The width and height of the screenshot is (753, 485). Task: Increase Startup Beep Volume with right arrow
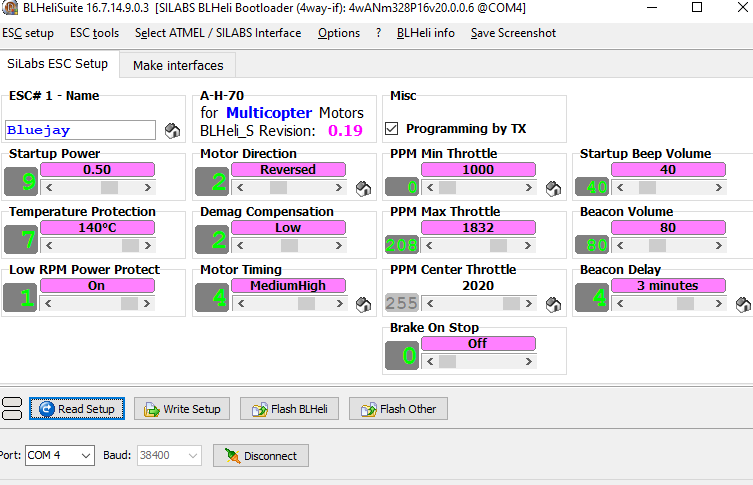(x=719, y=187)
